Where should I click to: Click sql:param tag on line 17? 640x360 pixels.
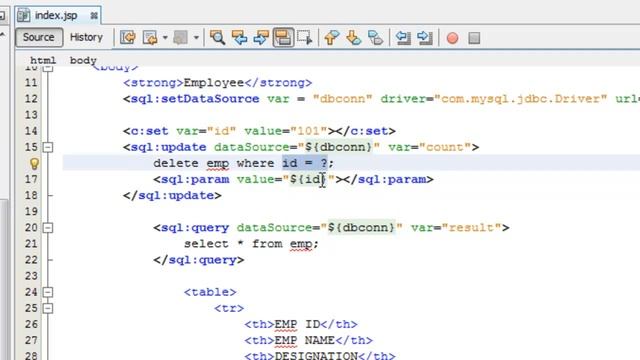tap(191, 179)
